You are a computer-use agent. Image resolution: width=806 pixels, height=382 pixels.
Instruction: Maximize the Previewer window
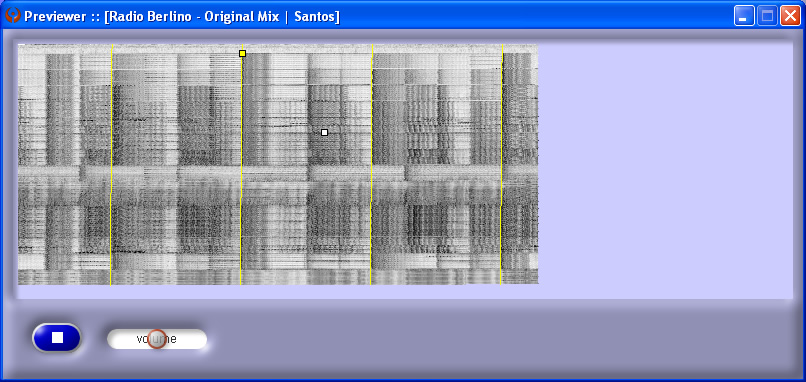pyautogui.click(x=767, y=16)
